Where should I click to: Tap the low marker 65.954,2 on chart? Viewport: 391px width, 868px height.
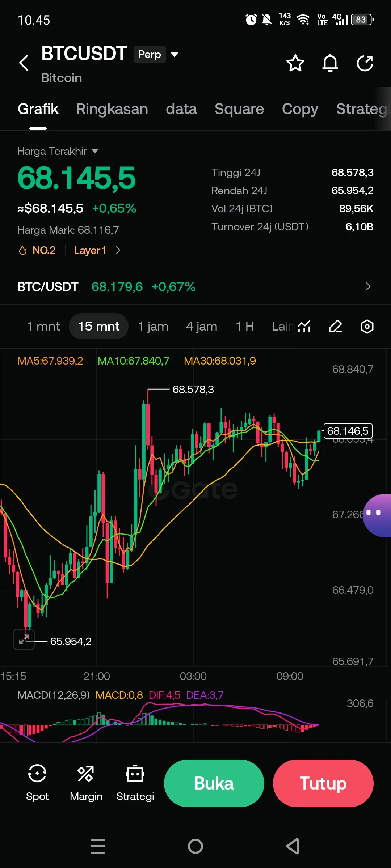point(71,642)
